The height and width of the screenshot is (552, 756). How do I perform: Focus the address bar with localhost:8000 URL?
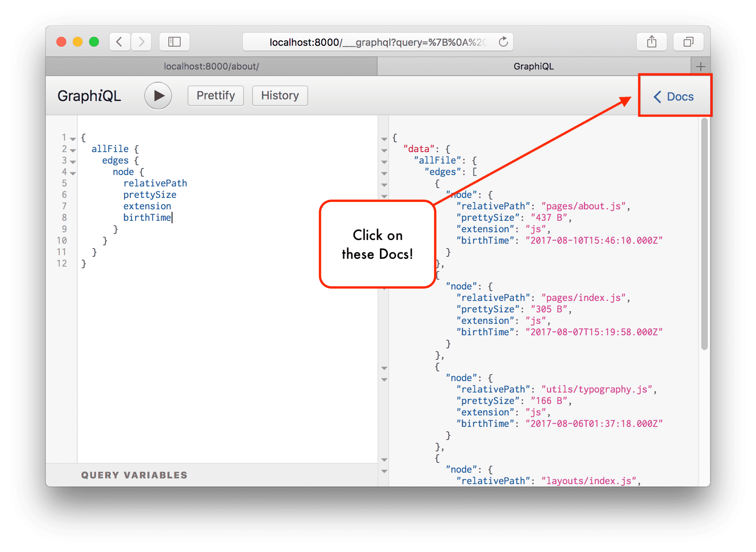(378, 42)
